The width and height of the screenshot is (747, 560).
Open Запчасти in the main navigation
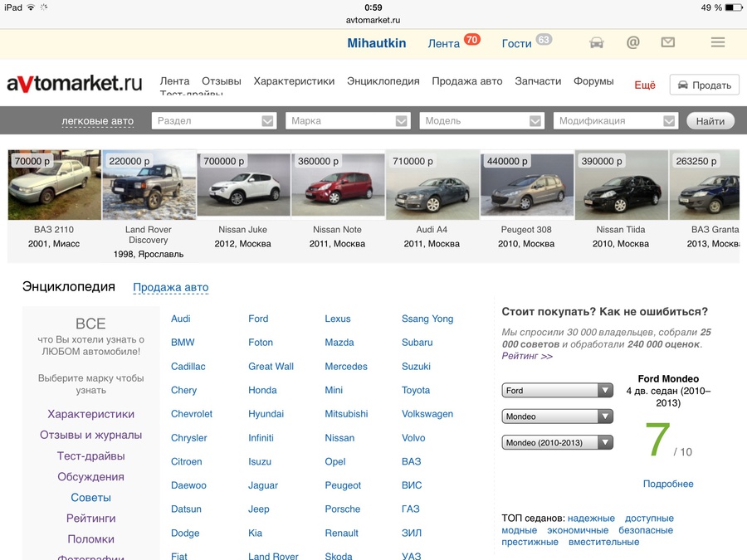[538, 81]
